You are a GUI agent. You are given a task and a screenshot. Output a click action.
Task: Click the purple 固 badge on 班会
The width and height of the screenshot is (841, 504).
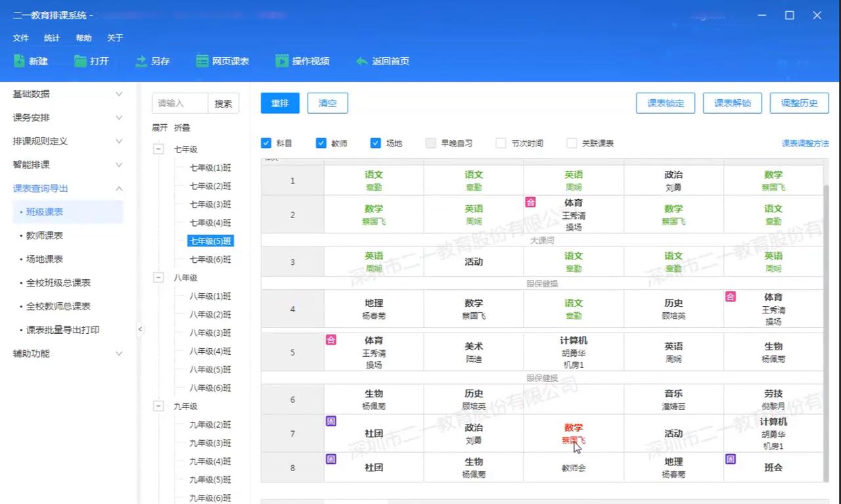730,459
